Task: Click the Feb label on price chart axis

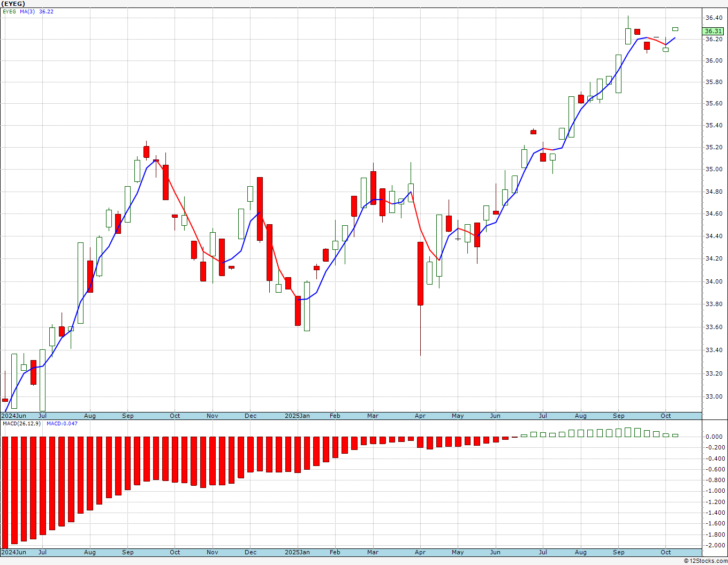Action: 335,416
